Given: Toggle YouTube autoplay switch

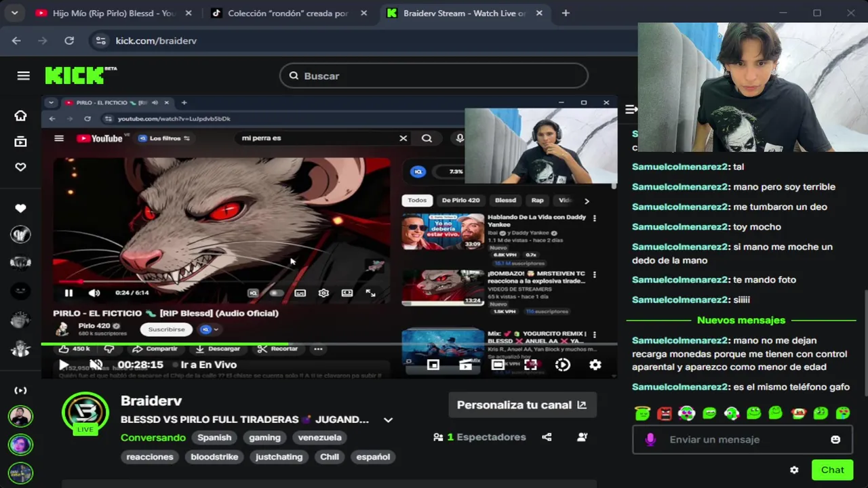Looking at the screenshot, I should pyautogui.click(x=275, y=293).
